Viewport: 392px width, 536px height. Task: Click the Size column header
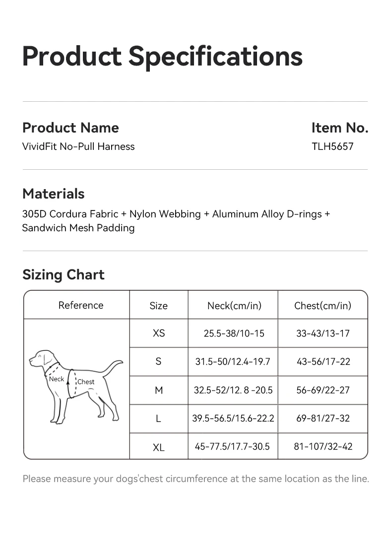point(159,306)
